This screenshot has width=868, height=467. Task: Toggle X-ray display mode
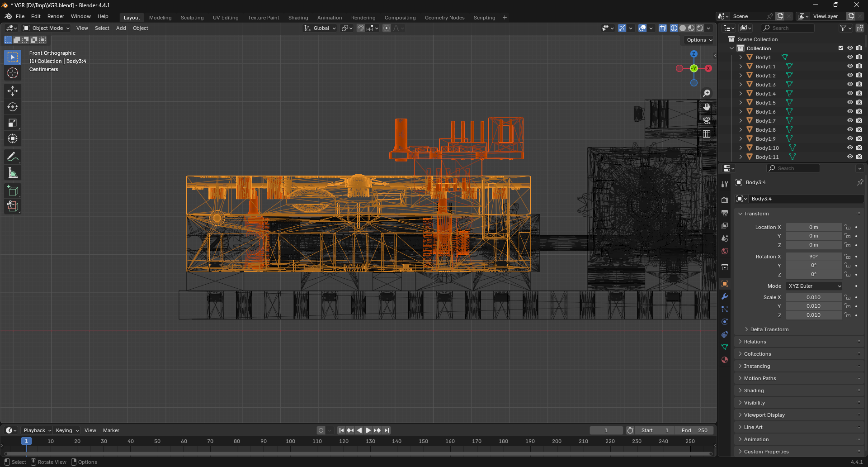(x=663, y=28)
